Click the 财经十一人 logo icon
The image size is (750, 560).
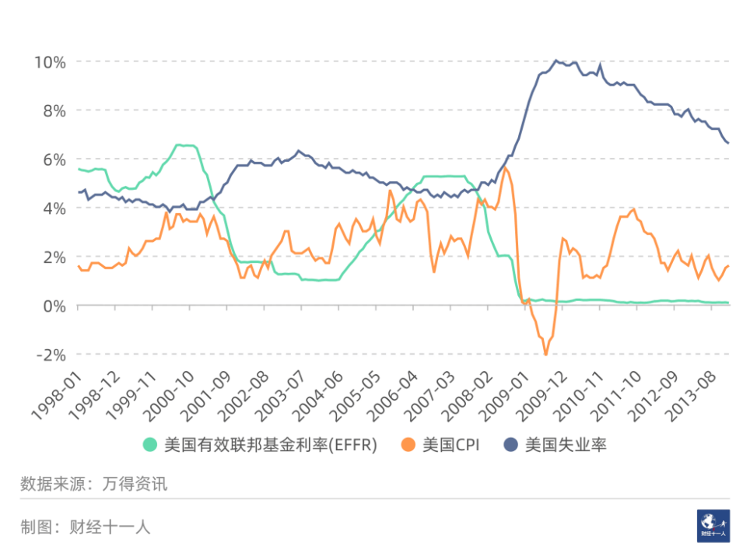713,526
